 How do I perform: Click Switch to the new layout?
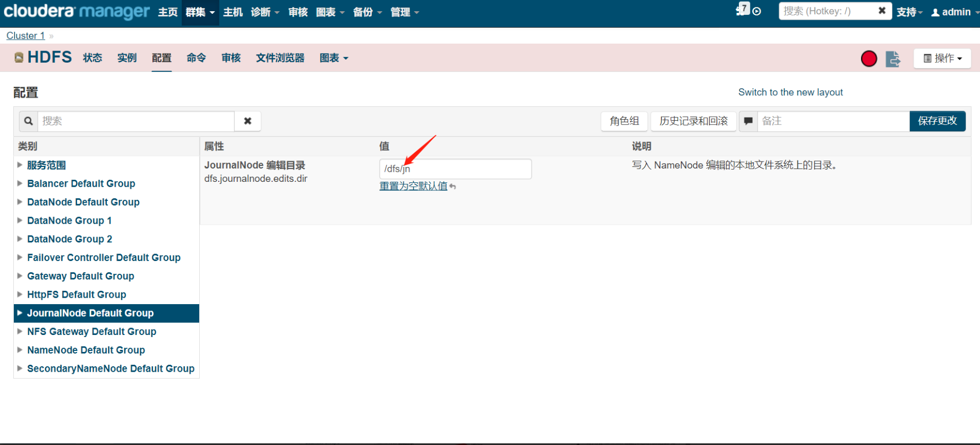[x=790, y=92]
